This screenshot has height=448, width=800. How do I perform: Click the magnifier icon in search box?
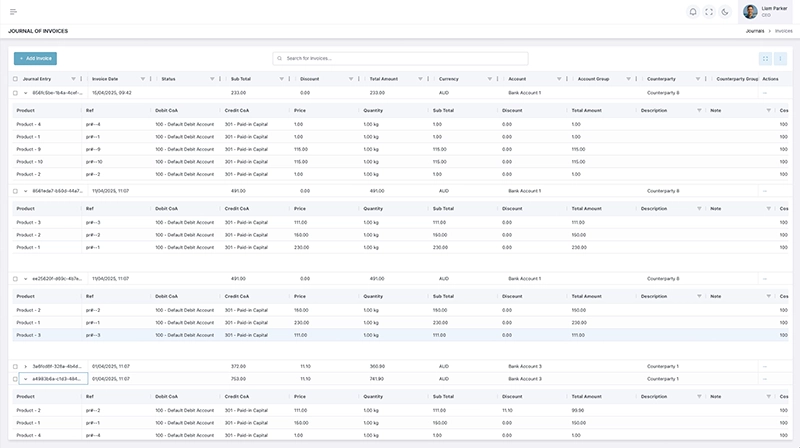(x=280, y=58)
